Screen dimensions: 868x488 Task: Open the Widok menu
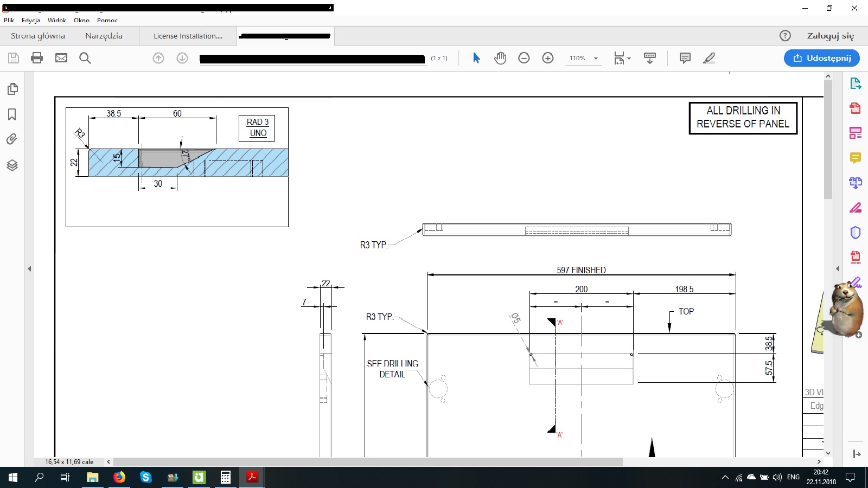point(57,20)
